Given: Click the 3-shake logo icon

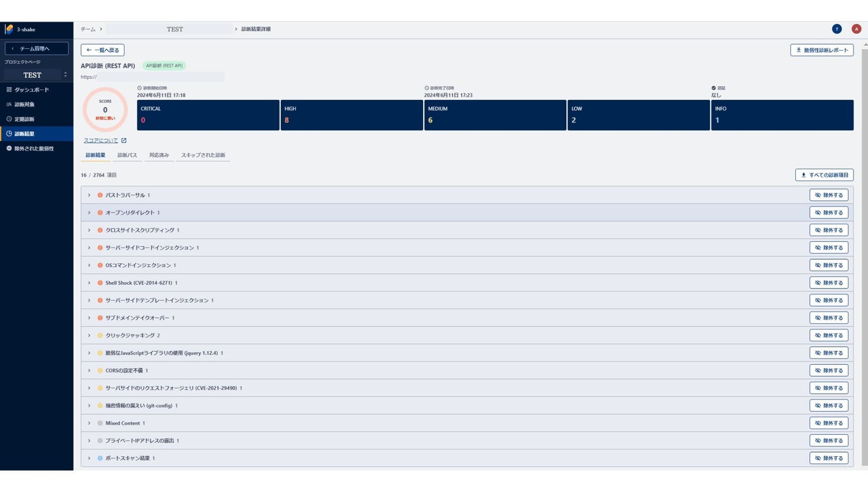Looking at the screenshot, I should pos(9,29).
